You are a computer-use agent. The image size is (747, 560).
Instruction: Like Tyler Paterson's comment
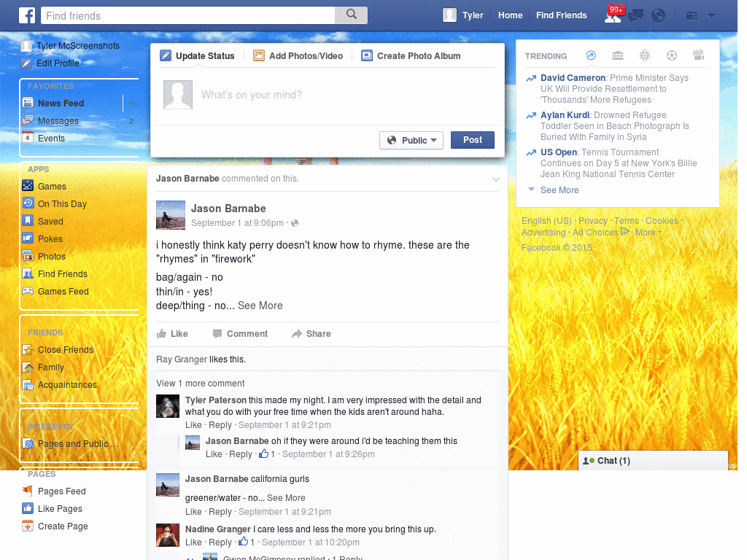[193, 425]
